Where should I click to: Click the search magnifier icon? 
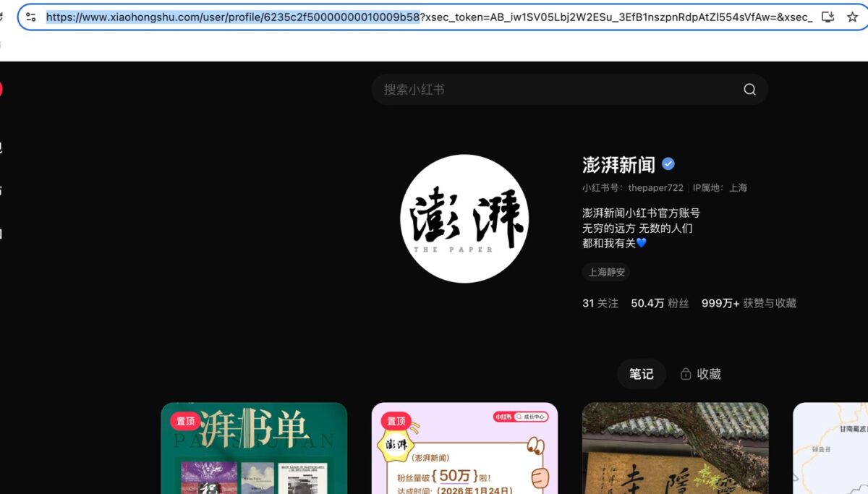pyautogui.click(x=749, y=90)
